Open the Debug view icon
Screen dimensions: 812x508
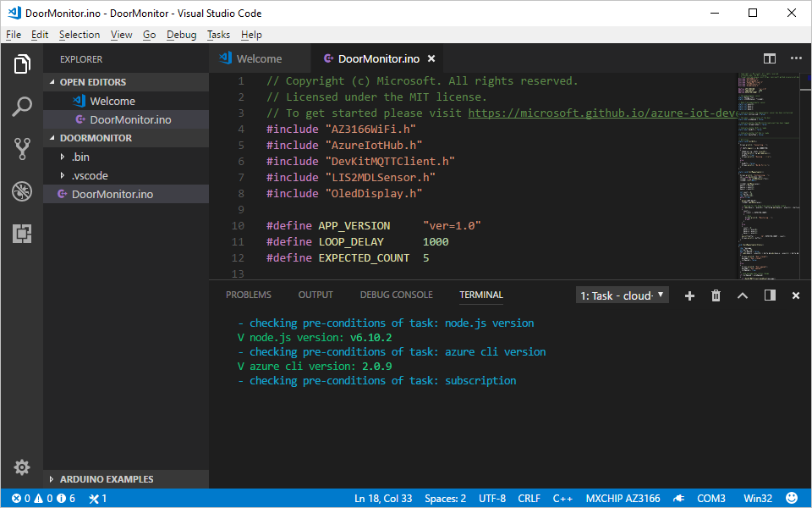click(x=22, y=191)
